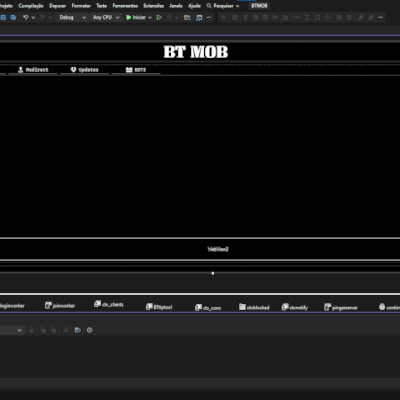Select pingerserver component in tray
Screen dimensions: 400x400
[x=341, y=307]
